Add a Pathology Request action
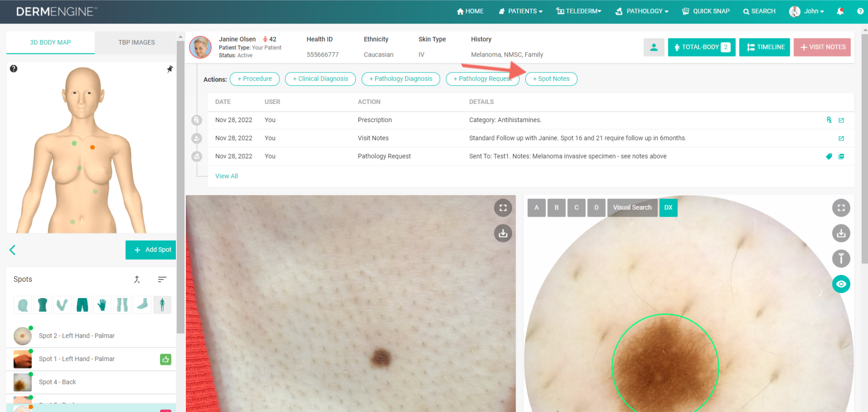The image size is (868, 412). (x=482, y=79)
